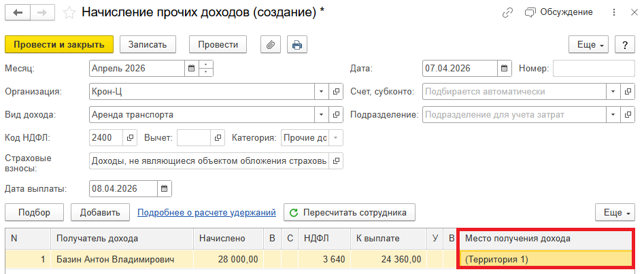
Task: Add document to favorites with star icon
Action: click(69, 13)
